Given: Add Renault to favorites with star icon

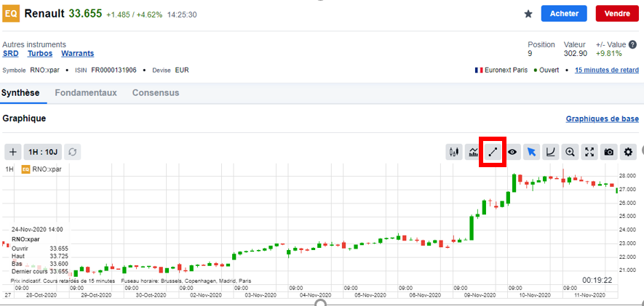Looking at the screenshot, I should [x=528, y=14].
